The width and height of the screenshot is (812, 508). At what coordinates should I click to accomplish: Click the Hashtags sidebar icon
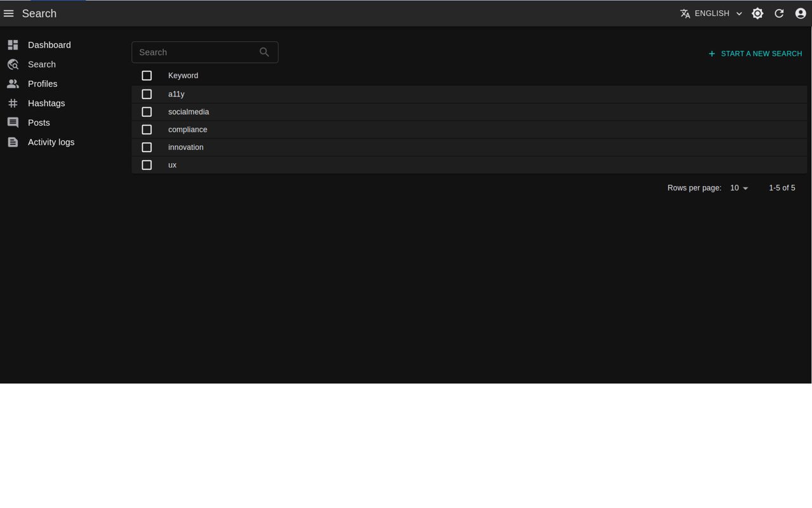[x=13, y=103]
